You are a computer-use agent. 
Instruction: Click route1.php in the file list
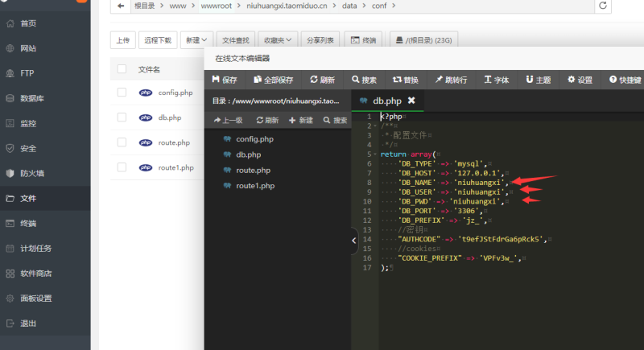pos(175,168)
